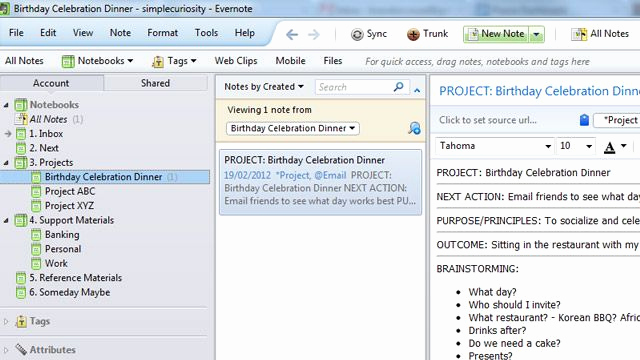Screen dimensions: 640x360
Task: Open the Project ABC notebook
Action: pyautogui.click(x=70, y=191)
